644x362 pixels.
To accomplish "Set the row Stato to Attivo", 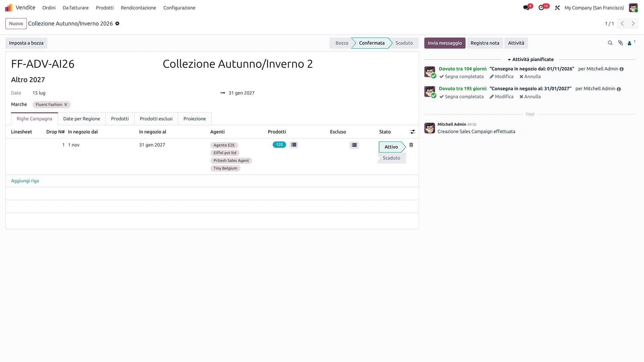I will 391,147.
